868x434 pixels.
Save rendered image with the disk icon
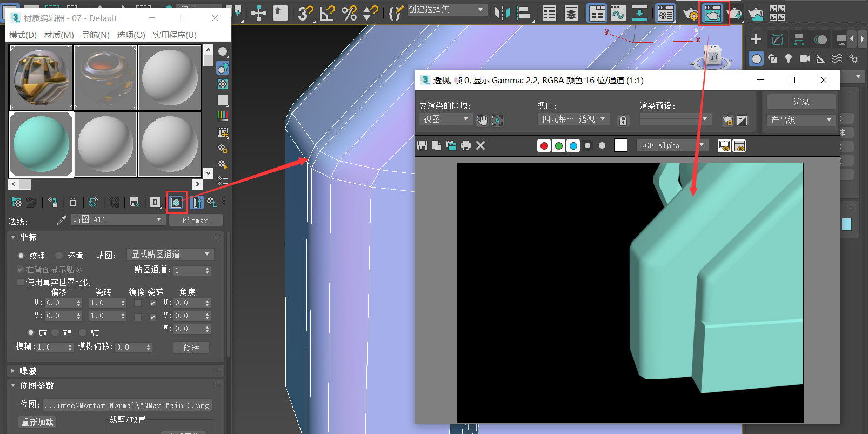tap(423, 145)
